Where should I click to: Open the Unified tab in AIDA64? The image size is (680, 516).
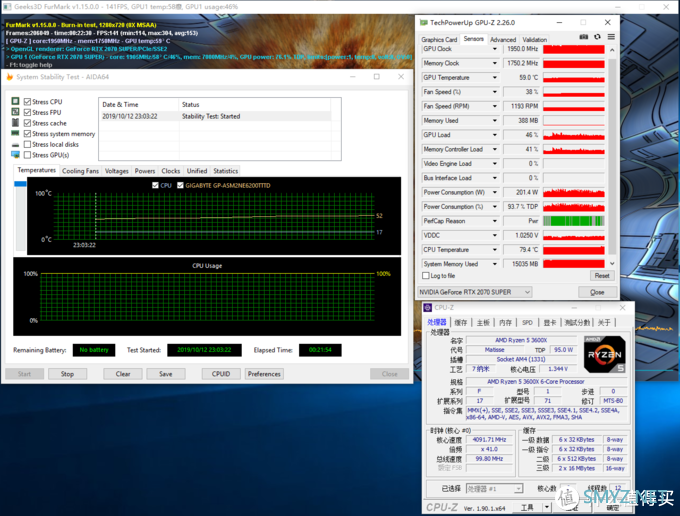[197, 171]
